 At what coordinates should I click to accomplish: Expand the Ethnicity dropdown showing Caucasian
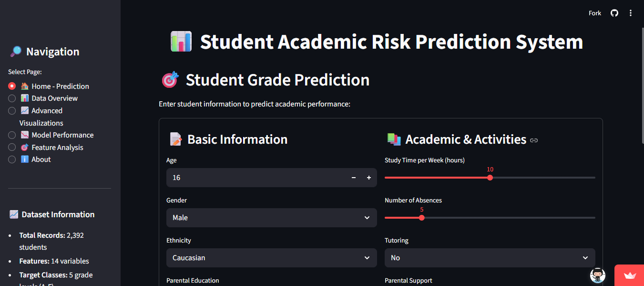(x=272, y=258)
